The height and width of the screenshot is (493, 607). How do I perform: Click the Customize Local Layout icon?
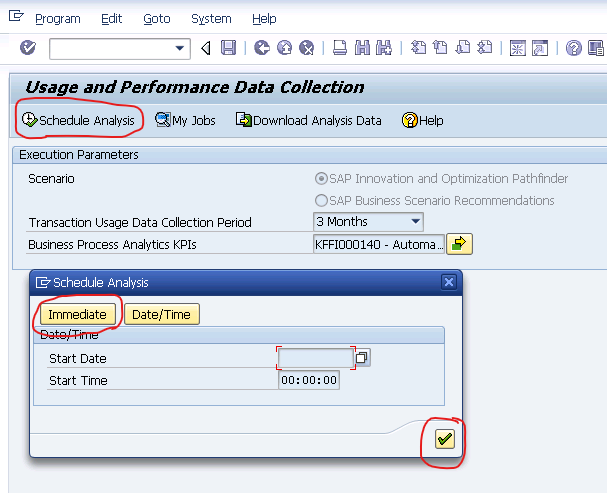coord(595,48)
